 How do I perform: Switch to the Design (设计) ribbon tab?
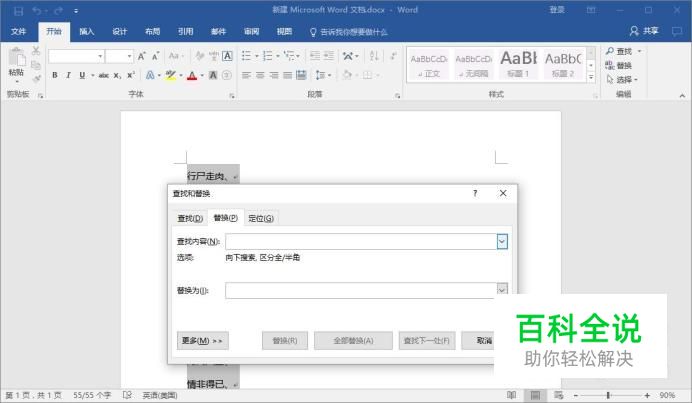(x=119, y=31)
